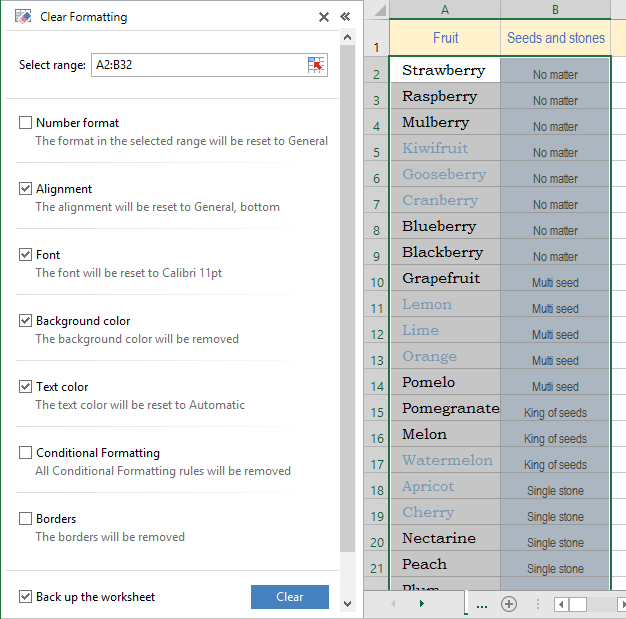Click the Clear button
Viewport: 626px width, 619px height.
click(290, 597)
